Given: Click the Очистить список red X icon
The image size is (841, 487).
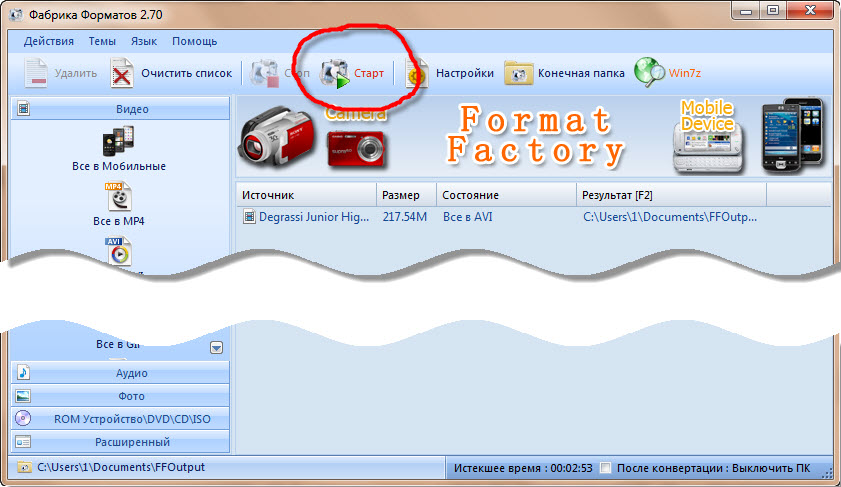Looking at the screenshot, I should tap(122, 73).
